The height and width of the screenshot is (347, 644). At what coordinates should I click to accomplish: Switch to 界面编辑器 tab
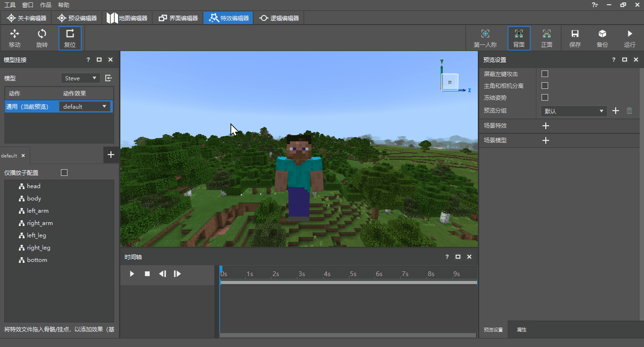coord(178,18)
